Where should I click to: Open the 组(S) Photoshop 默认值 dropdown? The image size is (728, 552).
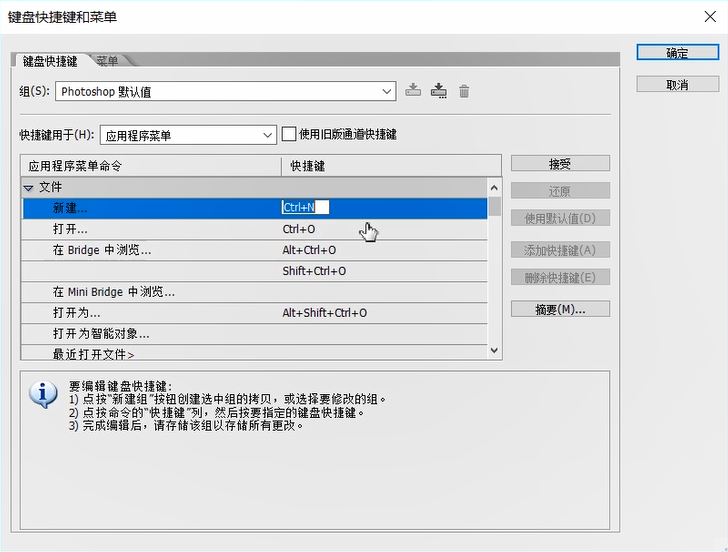(x=226, y=91)
